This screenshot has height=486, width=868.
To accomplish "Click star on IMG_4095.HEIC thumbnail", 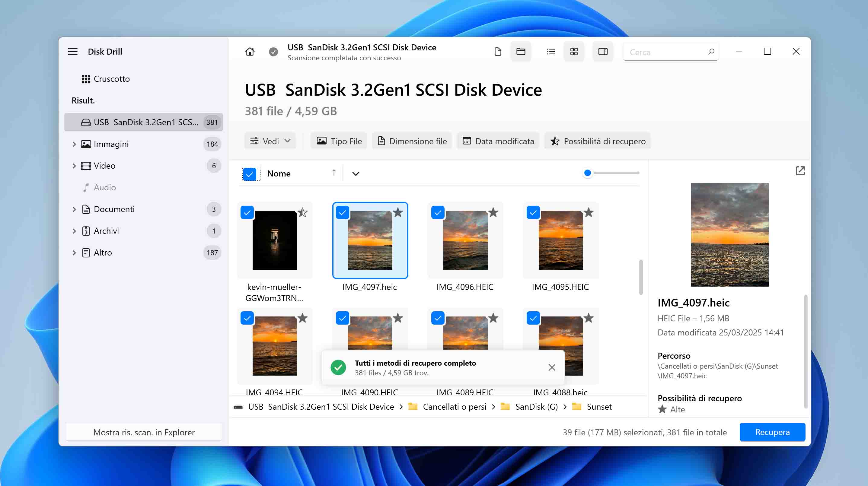I will (x=588, y=212).
